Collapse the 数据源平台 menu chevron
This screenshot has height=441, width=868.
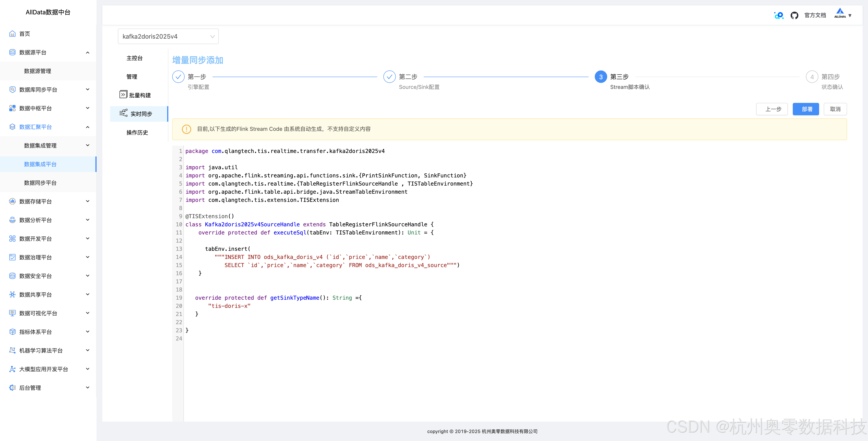[88, 52]
